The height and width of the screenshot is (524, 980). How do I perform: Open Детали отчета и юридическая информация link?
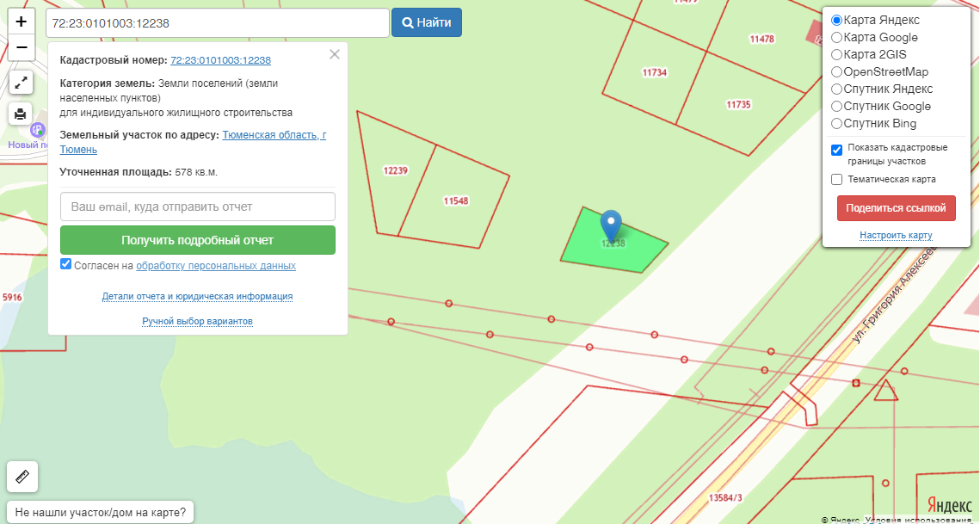tap(198, 296)
